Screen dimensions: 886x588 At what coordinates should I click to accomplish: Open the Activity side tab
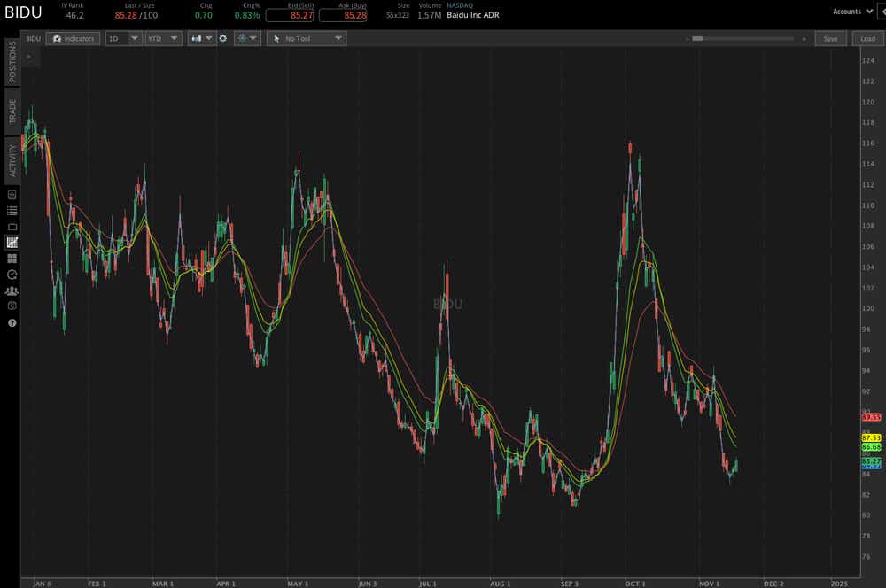[12, 161]
